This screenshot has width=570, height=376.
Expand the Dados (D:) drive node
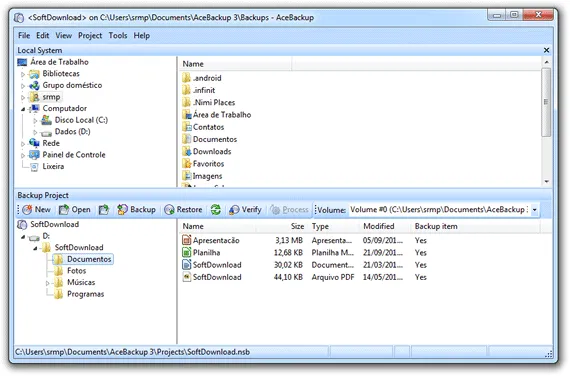click(x=35, y=132)
